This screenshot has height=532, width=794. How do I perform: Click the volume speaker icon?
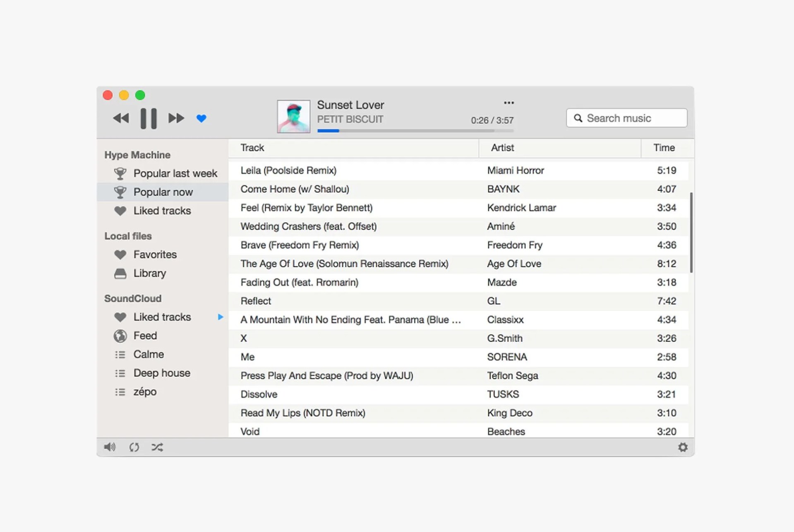110,447
